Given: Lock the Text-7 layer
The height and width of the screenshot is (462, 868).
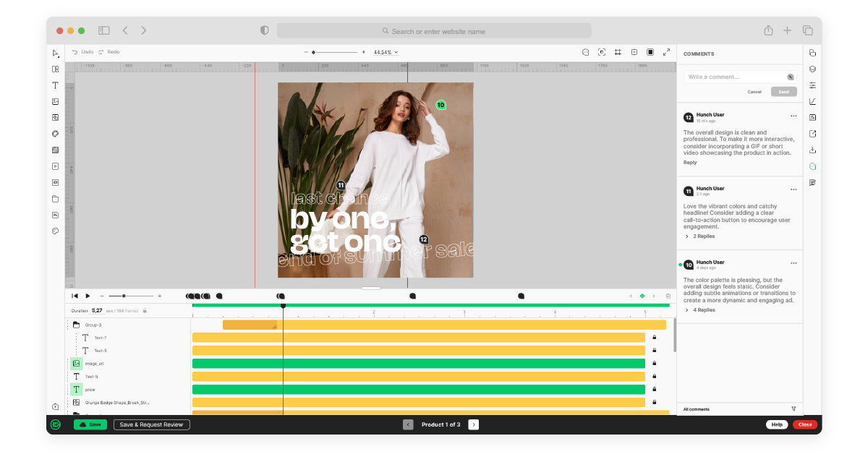Looking at the screenshot, I should [x=655, y=336].
